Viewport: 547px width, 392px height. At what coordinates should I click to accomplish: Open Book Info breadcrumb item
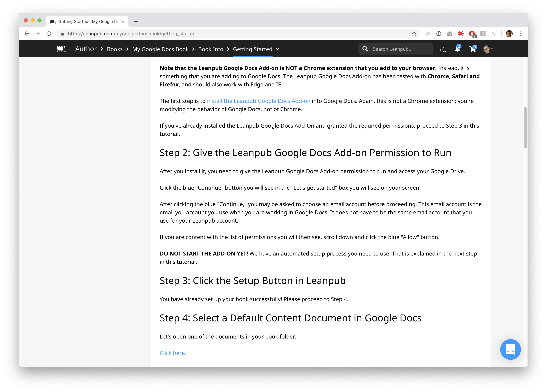click(x=211, y=49)
